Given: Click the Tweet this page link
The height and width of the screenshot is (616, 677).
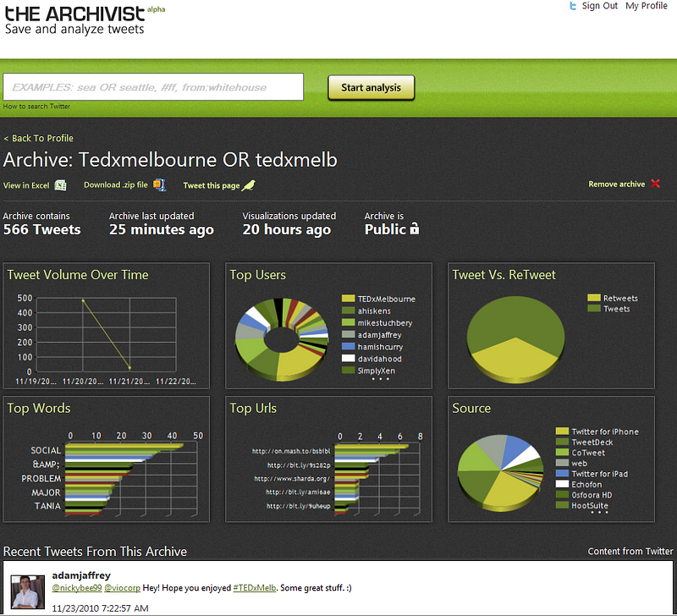Looking at the screenshot, I should (x=211, y=185).
